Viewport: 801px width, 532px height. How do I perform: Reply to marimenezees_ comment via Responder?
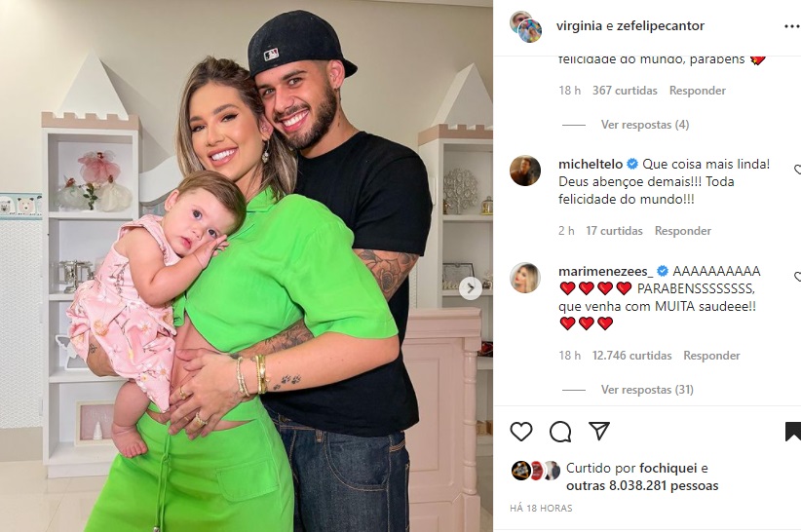tap(711, 356)
